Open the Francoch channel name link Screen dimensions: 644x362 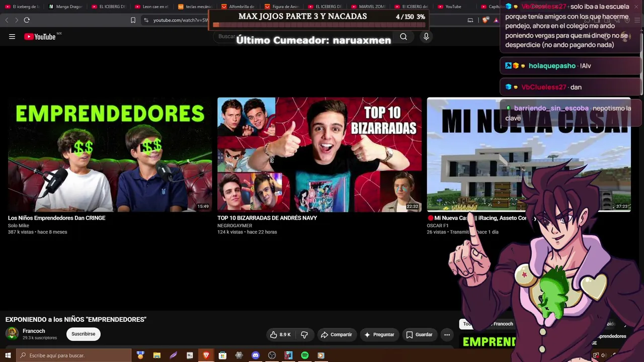click(34, 331)
